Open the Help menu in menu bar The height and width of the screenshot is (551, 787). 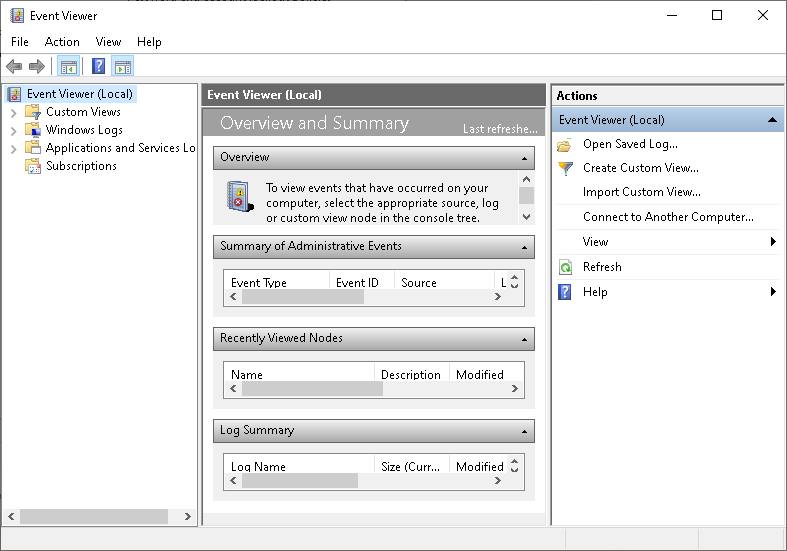coord(149,42)
